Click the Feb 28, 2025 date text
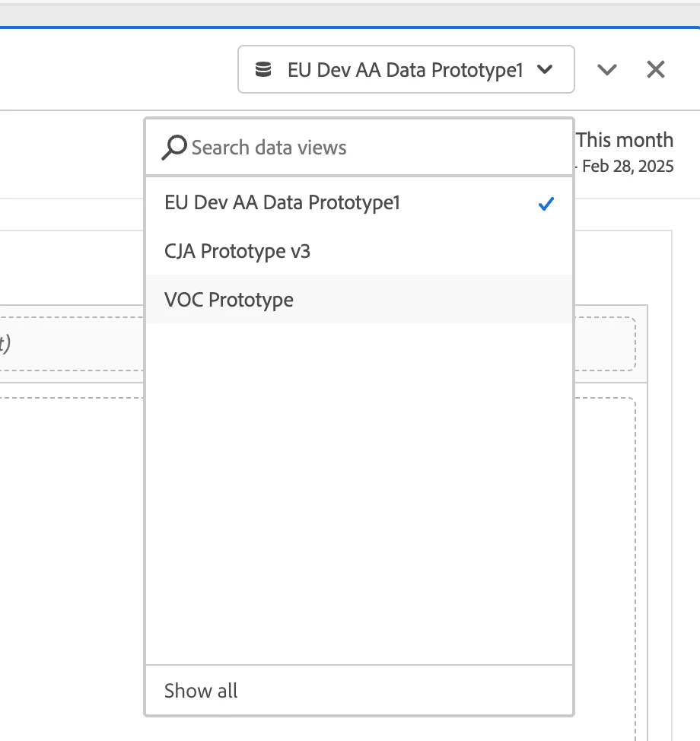Viewport: 700px width, 741px height. [x=627, y=166]
